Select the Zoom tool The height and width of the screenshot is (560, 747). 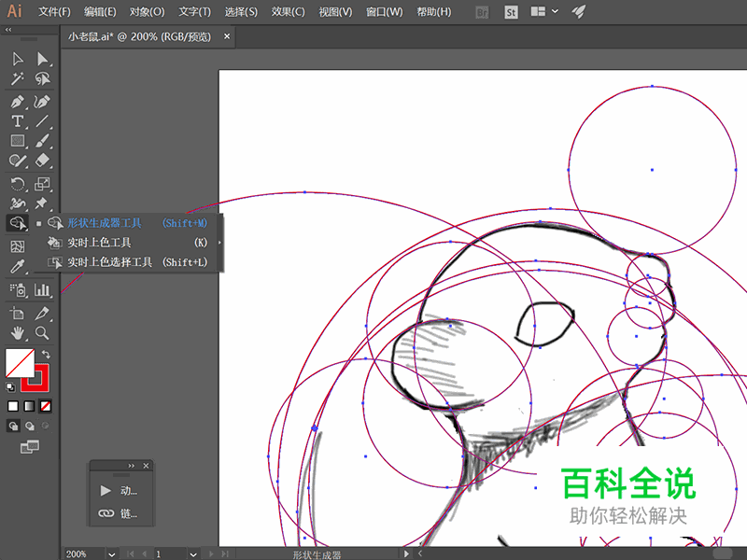click(41, 330)
